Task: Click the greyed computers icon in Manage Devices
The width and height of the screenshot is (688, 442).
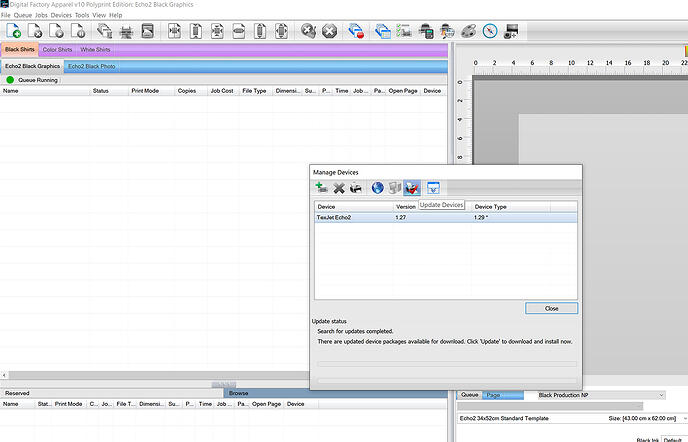Action: [x=394, y=188]
